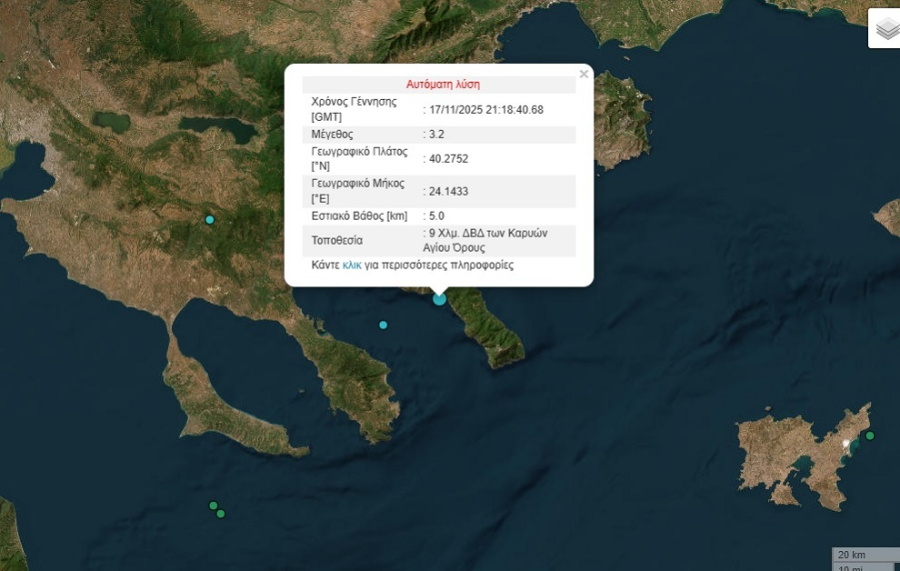The width and height of the screenshot is (900, 571).
Task: Click the focal depth value 5.0
Action: pos(436,215)
